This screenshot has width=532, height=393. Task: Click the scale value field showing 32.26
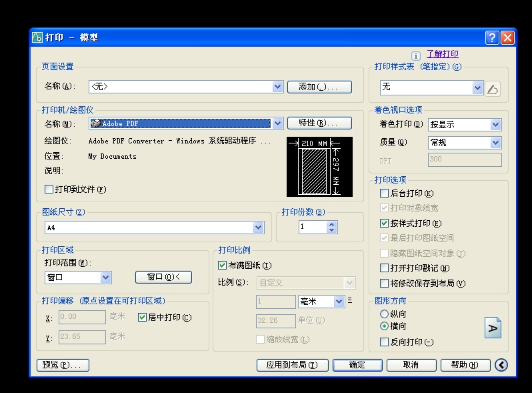pos(275,321)
